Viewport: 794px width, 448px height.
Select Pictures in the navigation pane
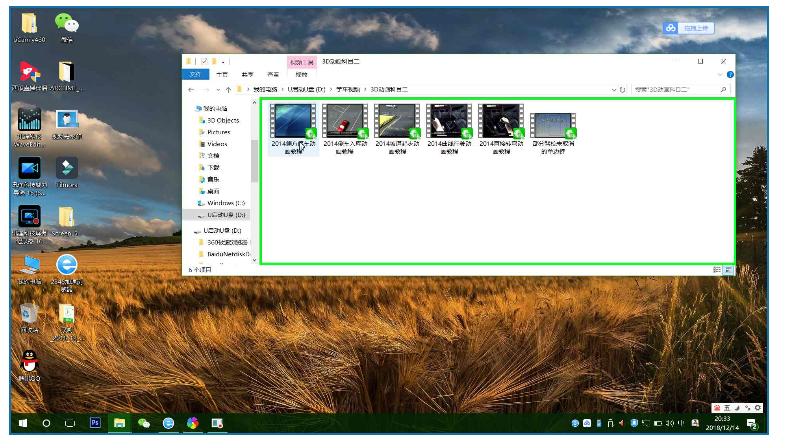tap(215, 132)
